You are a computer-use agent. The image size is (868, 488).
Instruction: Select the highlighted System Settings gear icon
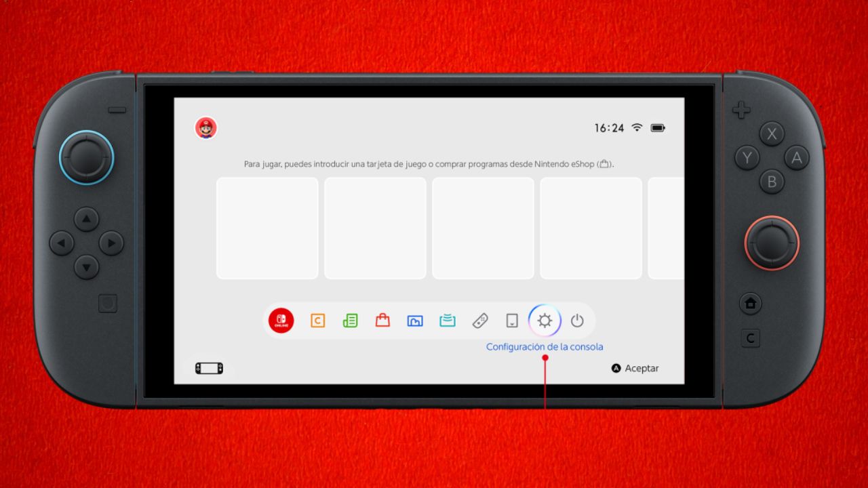point(545,321)
